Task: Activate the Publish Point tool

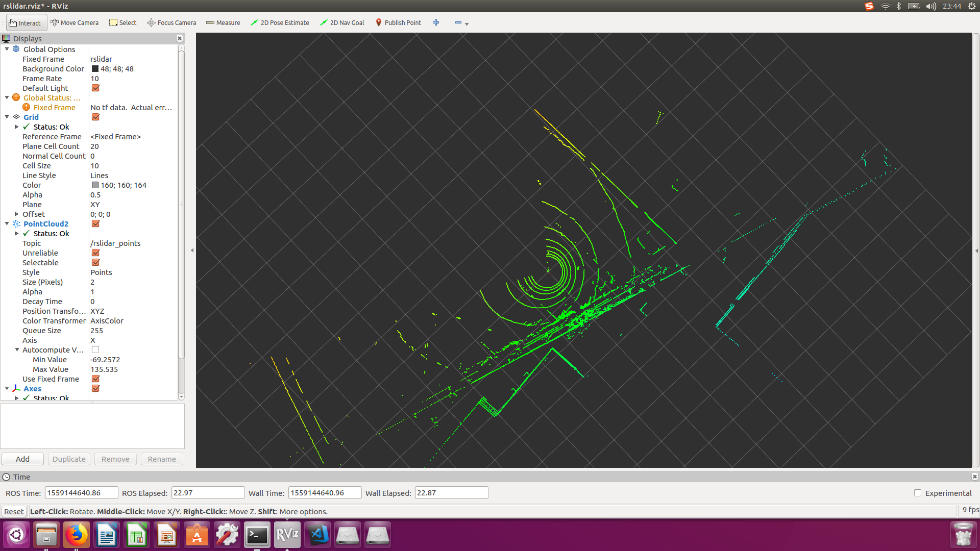Action: [x=398, y=22]
